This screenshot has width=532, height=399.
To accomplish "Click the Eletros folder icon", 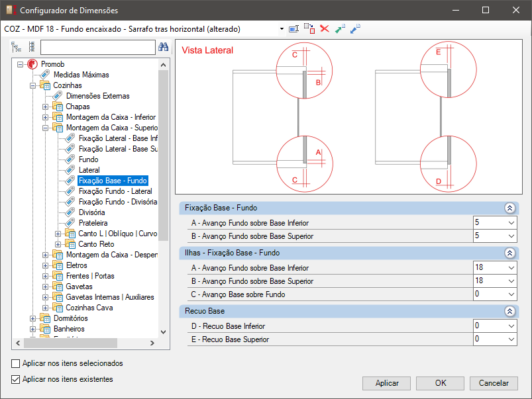I will 58,265.
